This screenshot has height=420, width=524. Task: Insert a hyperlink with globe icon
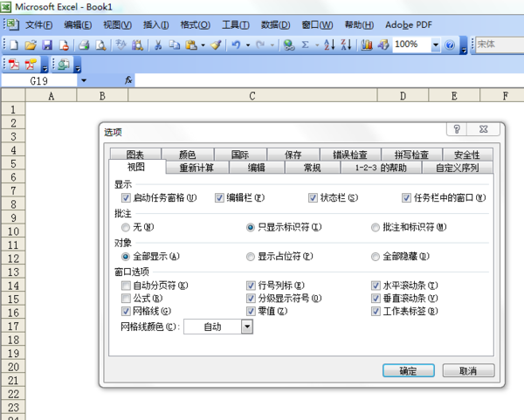[289, 45]
